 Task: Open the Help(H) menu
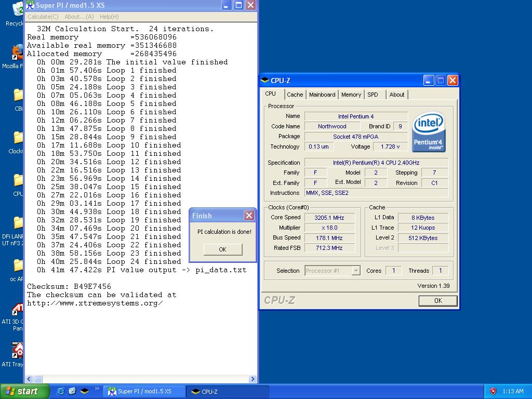(109, 17)
